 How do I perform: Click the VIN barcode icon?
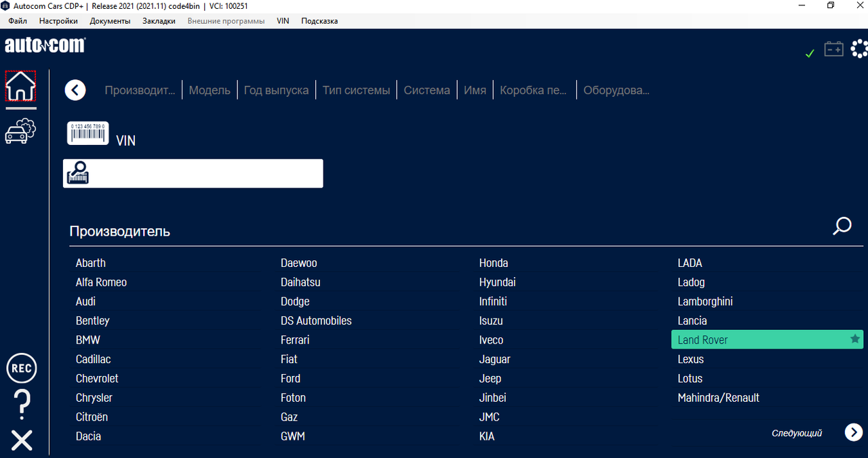tap(88, 133)
